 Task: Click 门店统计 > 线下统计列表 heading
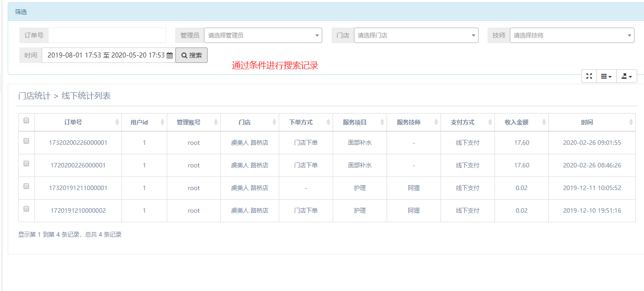64,96
